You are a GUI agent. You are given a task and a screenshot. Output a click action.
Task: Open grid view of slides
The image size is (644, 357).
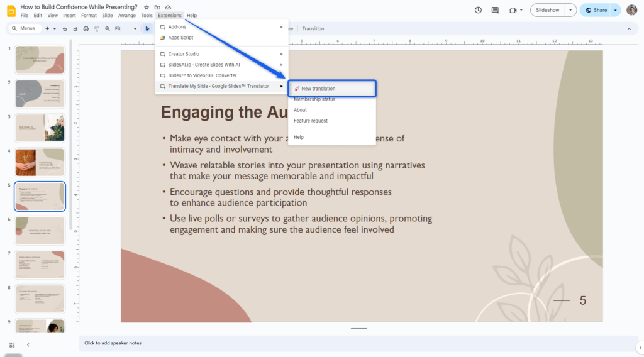tap(12, 344)
